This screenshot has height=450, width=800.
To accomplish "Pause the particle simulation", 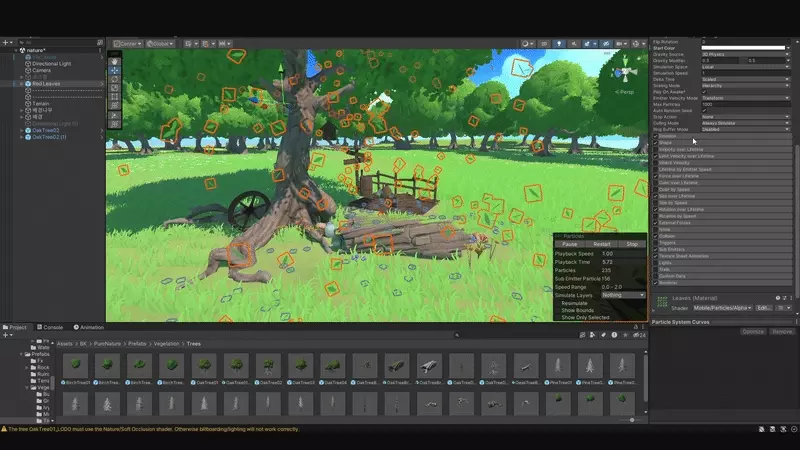I will [569, 244].
